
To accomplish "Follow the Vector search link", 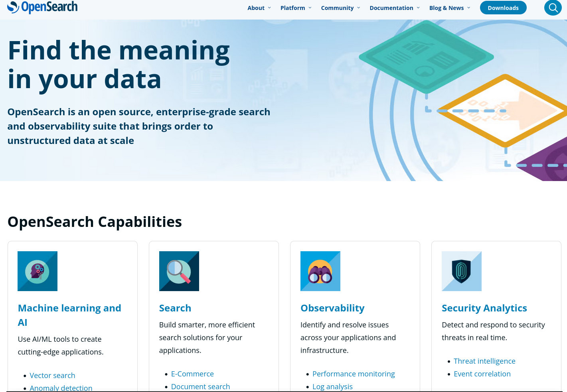I will (52, 375).
